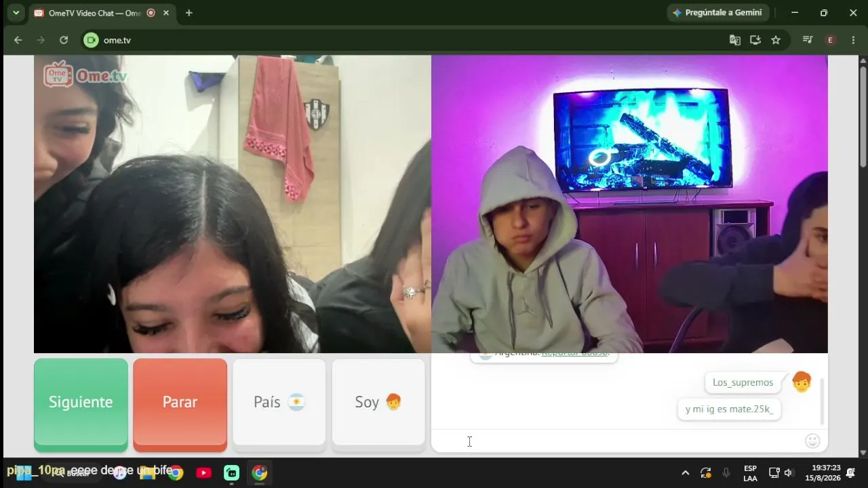868x488 pixels.
Task: Click your own webcam video on the left
Action: tap(233, 204)
